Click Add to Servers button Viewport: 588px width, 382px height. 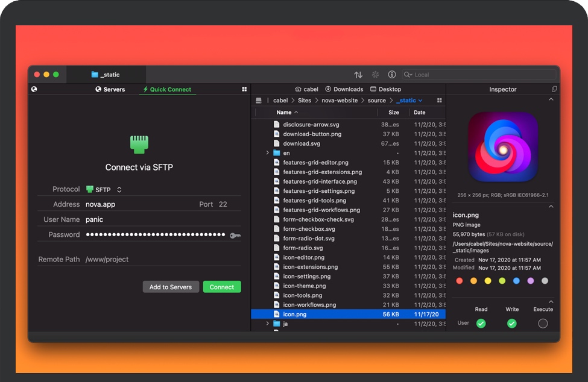coord(171,287)
